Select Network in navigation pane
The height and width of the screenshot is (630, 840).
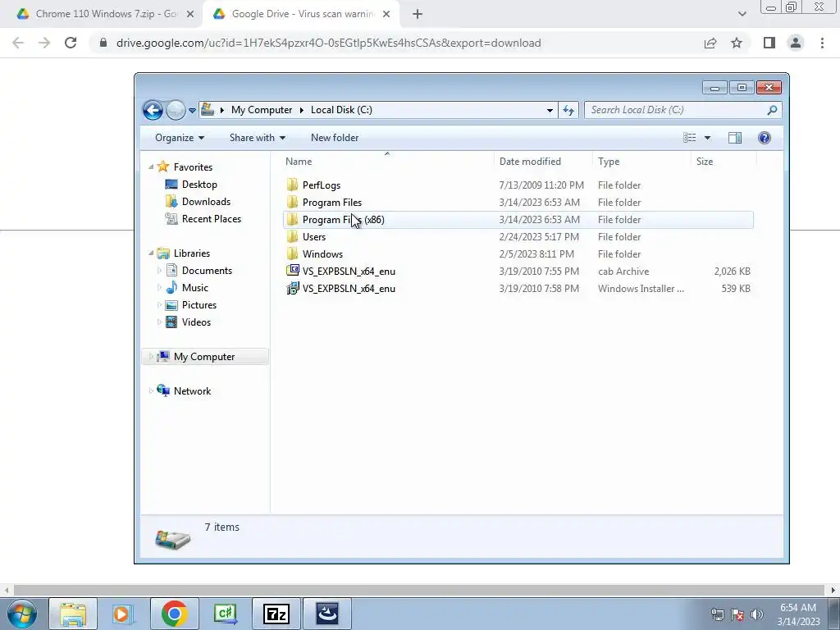click(x=192, y=391)
